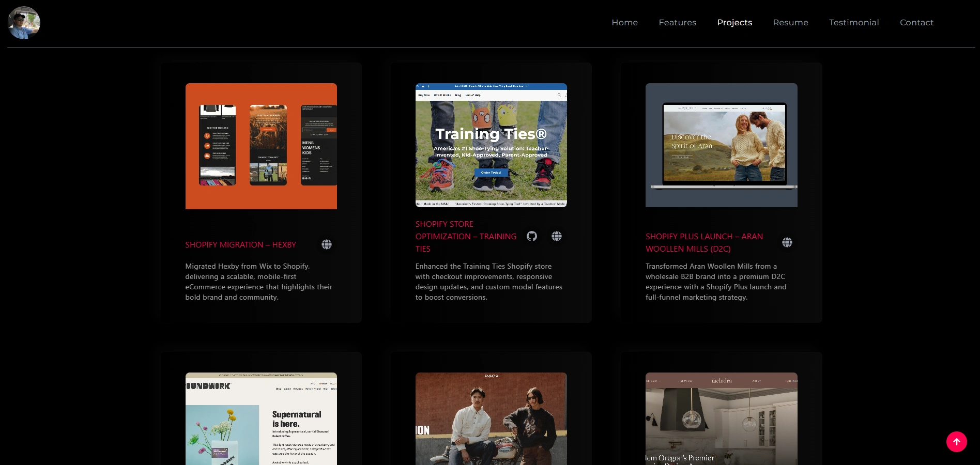Open the Training Ties GitHub repository icon

pyautogui.click(x=532, y=236)
